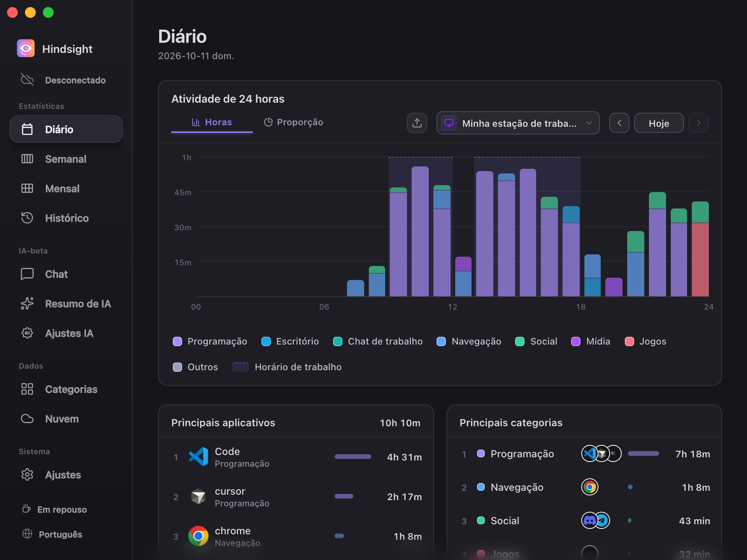This screenshot has height=560, width=747.
Task: Toggle Social legend in the chart
Action: coord(536,341)
